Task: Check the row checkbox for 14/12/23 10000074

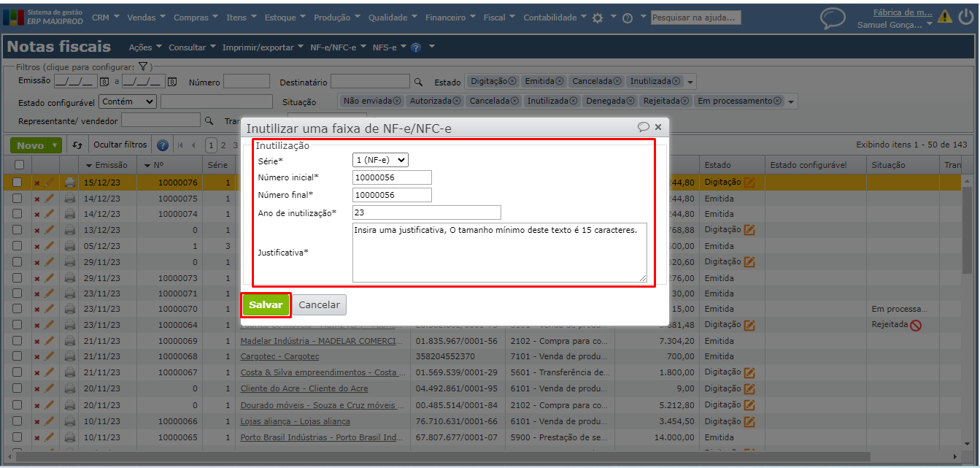Action: pyautogui.click(x=18, y=215)
